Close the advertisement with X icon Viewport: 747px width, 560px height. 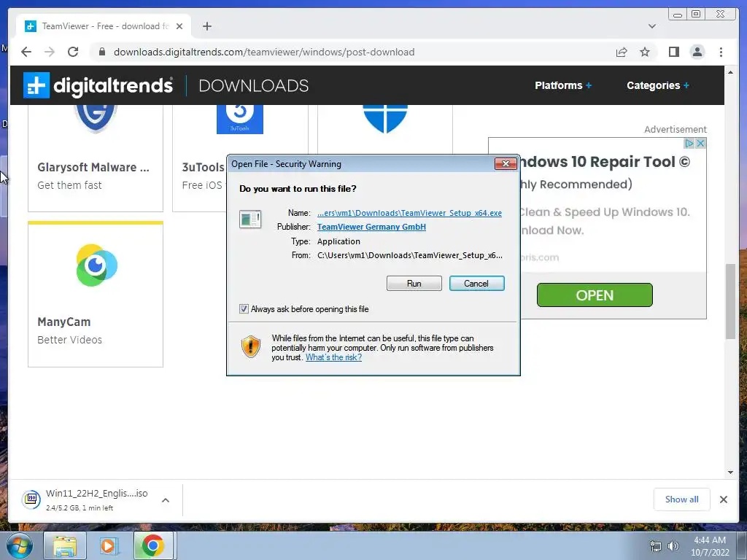tap(700, 144)
